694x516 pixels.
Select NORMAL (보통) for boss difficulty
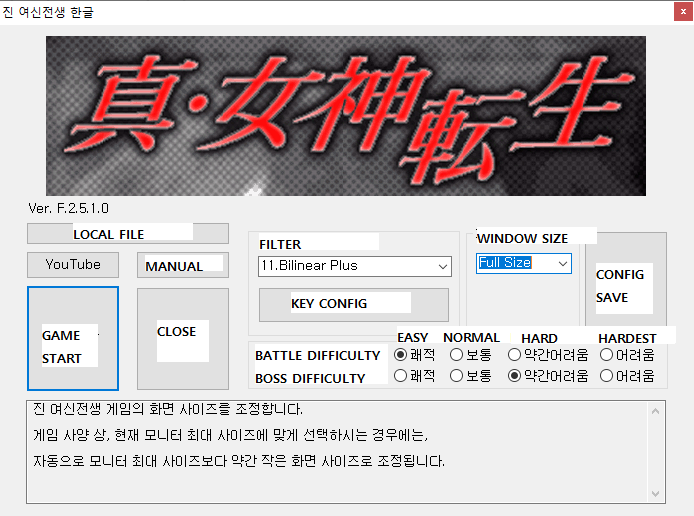(470, 376)
